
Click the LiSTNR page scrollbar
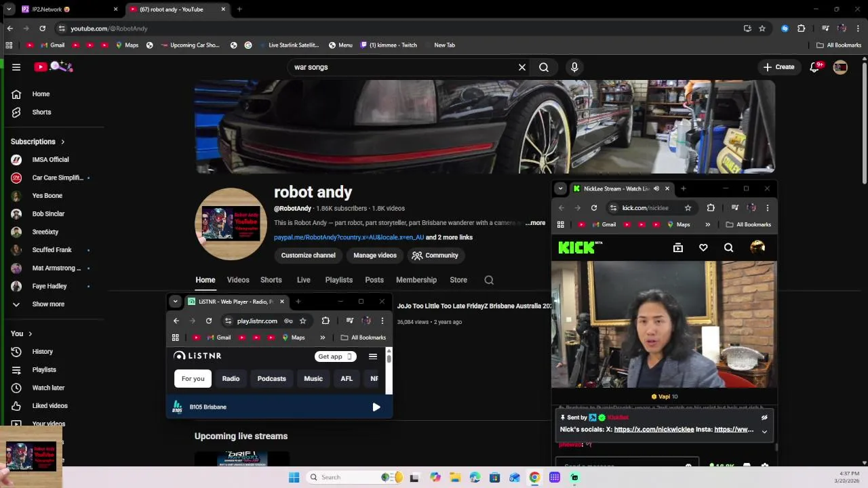(389, 360)
